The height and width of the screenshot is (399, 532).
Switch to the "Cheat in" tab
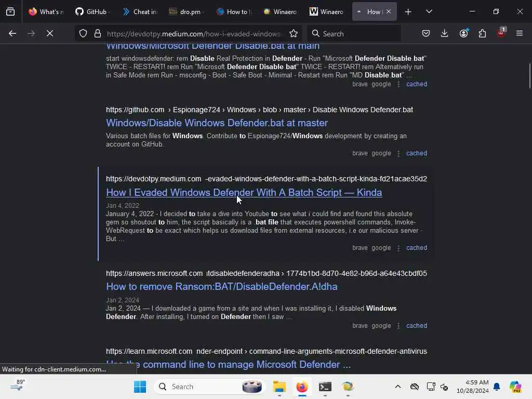pyautogui.click(x=140, y=11)
